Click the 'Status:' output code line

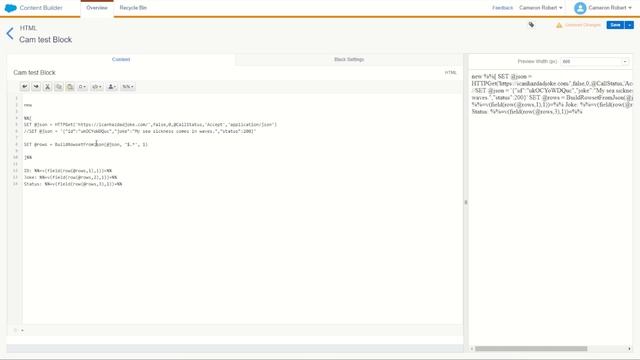(x=73, y=184)
